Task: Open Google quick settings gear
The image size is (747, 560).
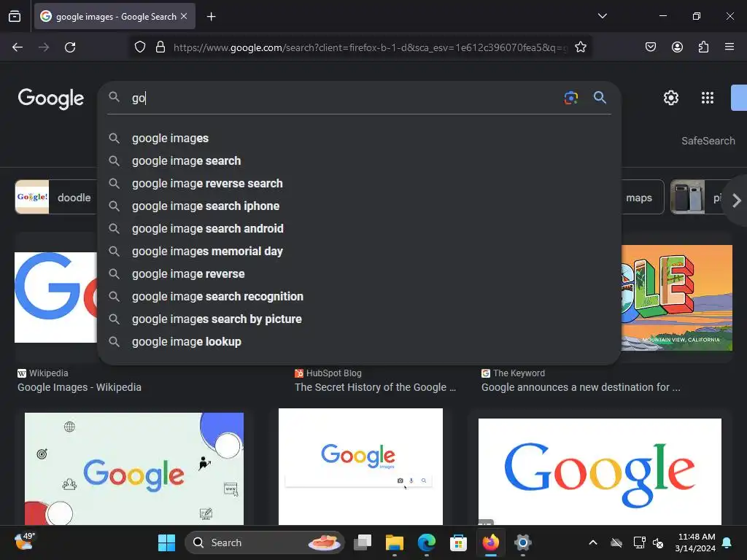Action: 671,98
